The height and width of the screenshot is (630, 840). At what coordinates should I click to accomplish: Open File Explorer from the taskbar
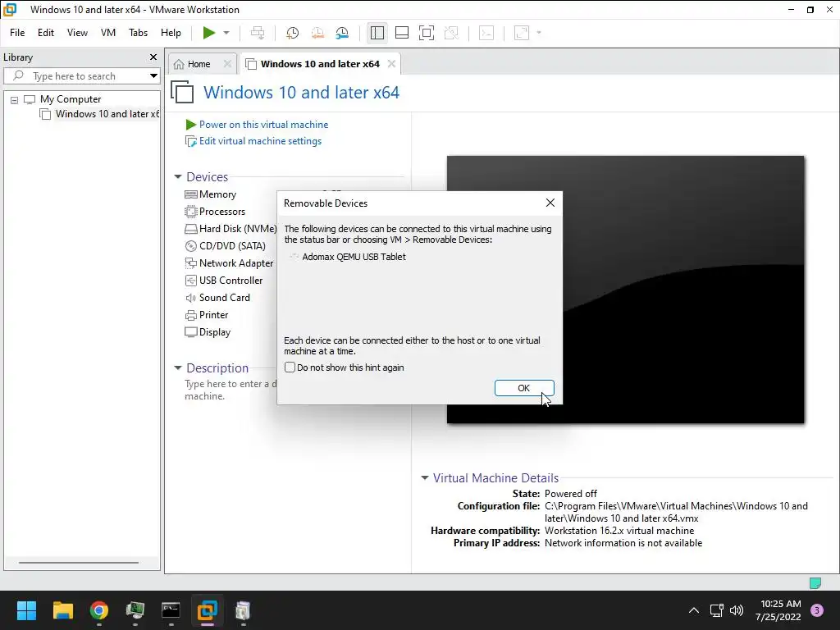click(62, 610)
